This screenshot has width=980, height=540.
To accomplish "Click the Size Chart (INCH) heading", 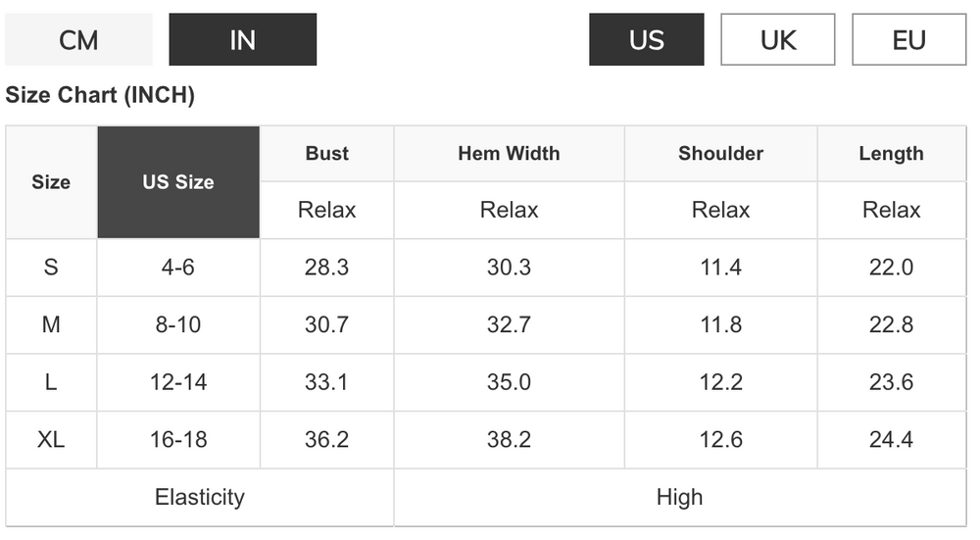I will [100, 96].
